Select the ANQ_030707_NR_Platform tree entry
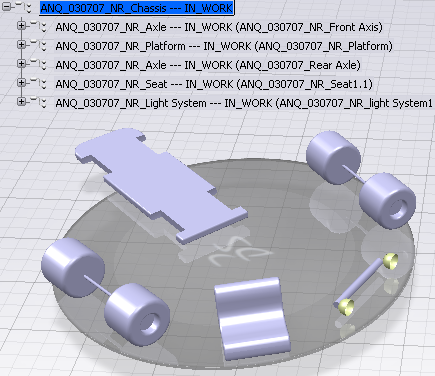 point(224,46)
